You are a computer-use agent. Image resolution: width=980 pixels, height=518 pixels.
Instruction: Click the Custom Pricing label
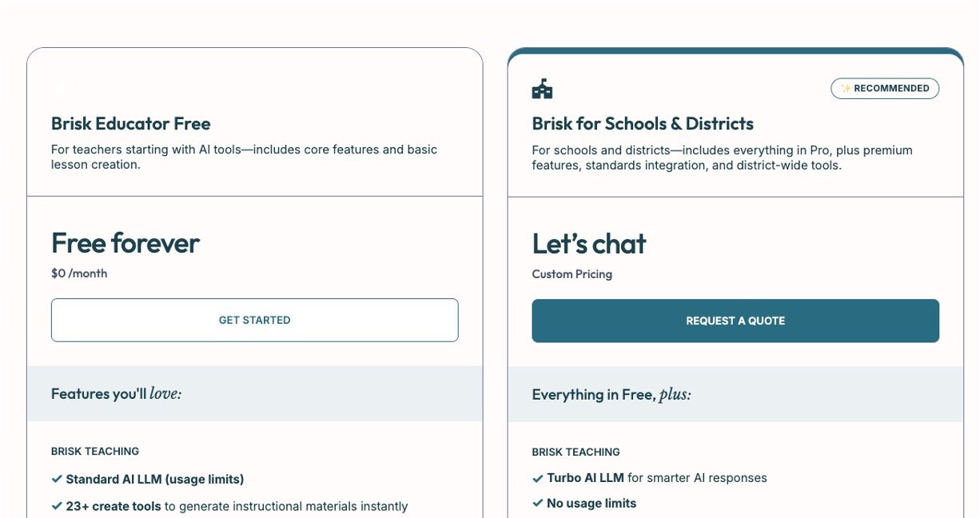pos(572,274)
